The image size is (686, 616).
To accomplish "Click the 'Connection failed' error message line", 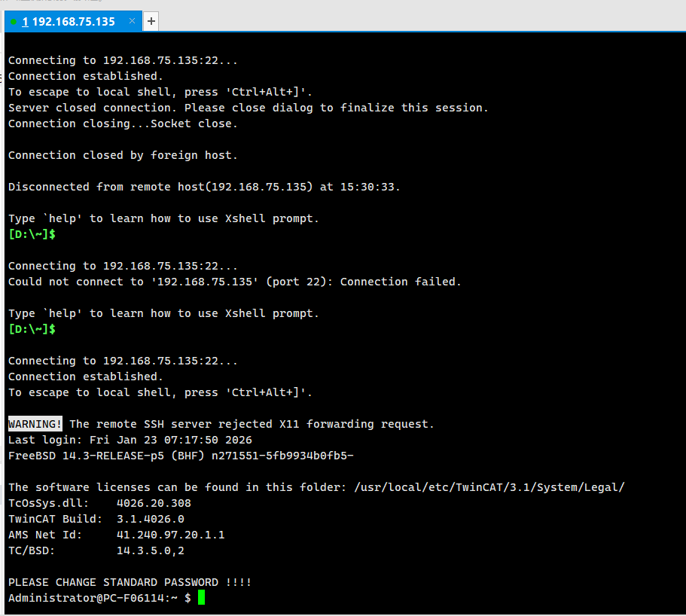I will point(234,282).
